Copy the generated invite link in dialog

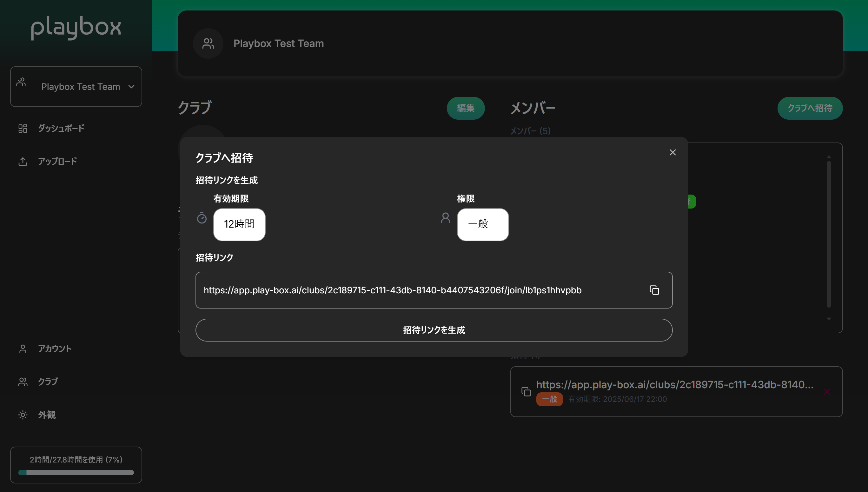click(x=654, y=290)
